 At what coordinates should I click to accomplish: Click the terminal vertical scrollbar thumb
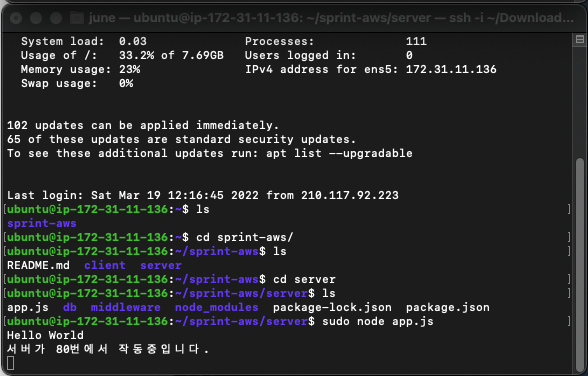pos(580,264)
